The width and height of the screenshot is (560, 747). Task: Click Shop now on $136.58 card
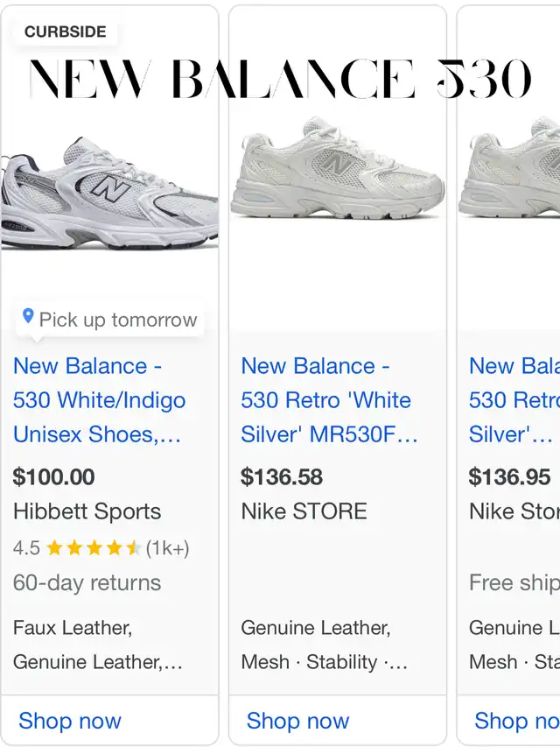pyautogui.click(x=297, y=721)
